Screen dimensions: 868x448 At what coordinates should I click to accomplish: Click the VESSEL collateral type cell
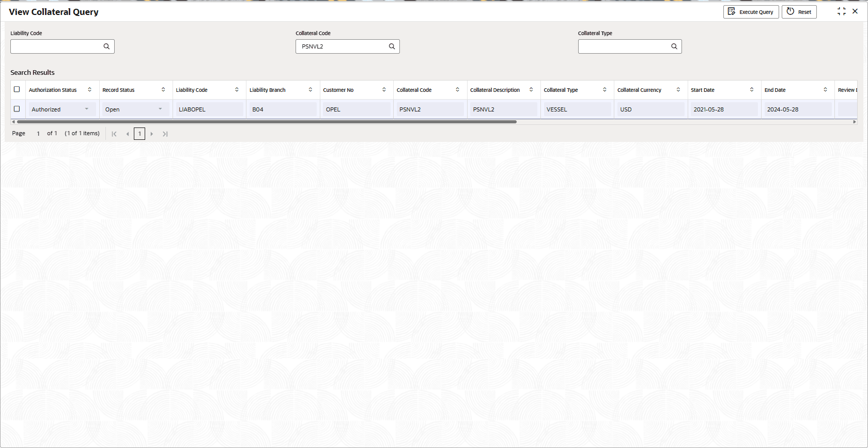tap(577, 109)
